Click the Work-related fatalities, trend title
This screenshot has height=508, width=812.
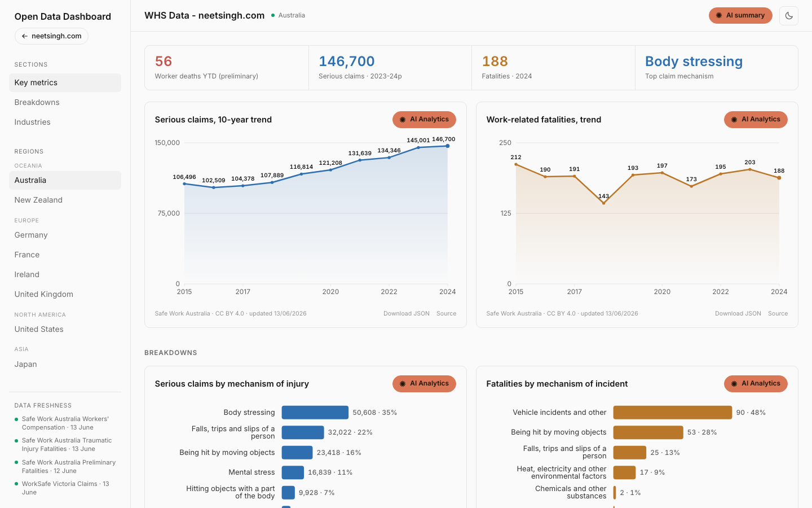coord(544,120)
